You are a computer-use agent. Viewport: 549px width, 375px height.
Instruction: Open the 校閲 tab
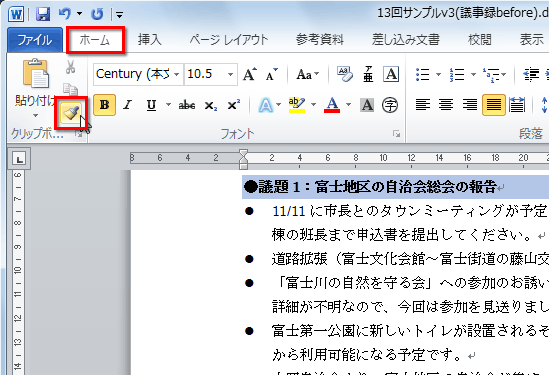480,40
